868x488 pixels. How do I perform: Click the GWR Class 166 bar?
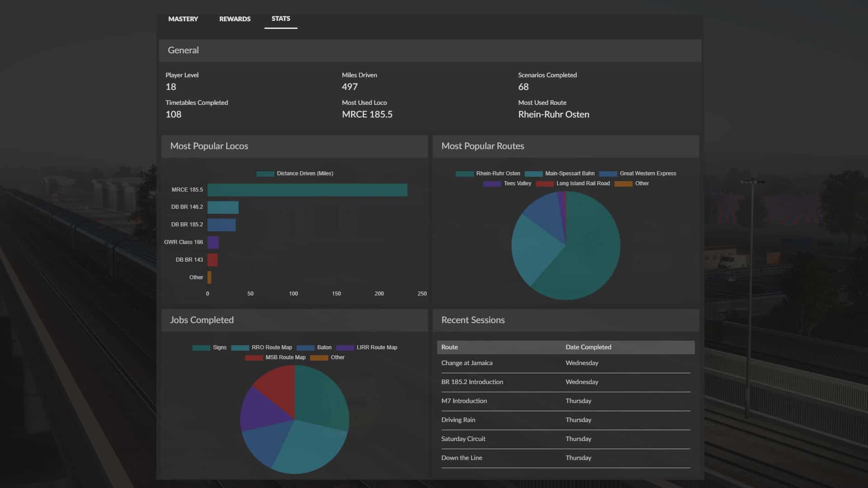(213, 243)
